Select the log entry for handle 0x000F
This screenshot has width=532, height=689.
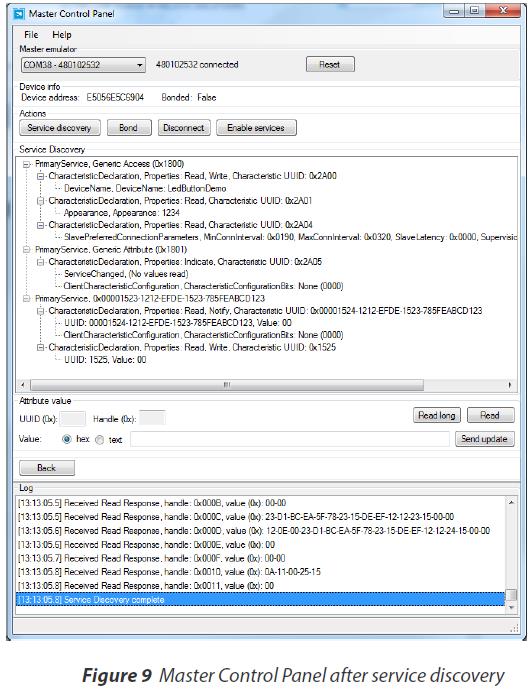[152, 558]
